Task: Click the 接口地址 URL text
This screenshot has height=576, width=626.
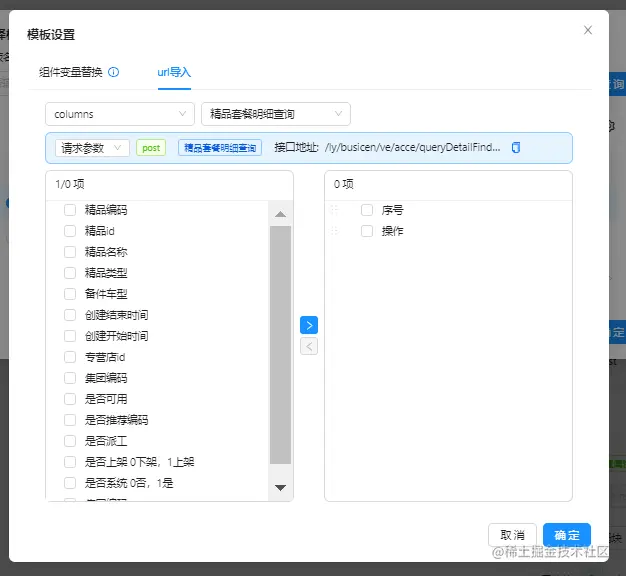Action: point(412,147)
